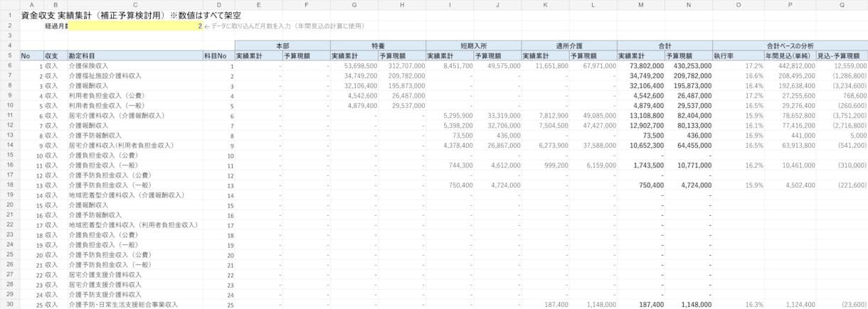Click the 勘定科目 column heading
Viewport: 868px width, 309px height.
pos(135,55)
